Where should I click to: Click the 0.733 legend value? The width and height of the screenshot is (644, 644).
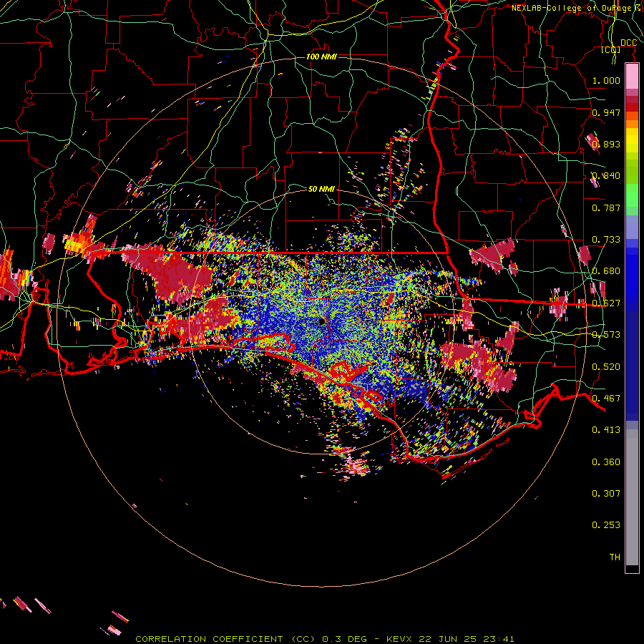point(606,240)
